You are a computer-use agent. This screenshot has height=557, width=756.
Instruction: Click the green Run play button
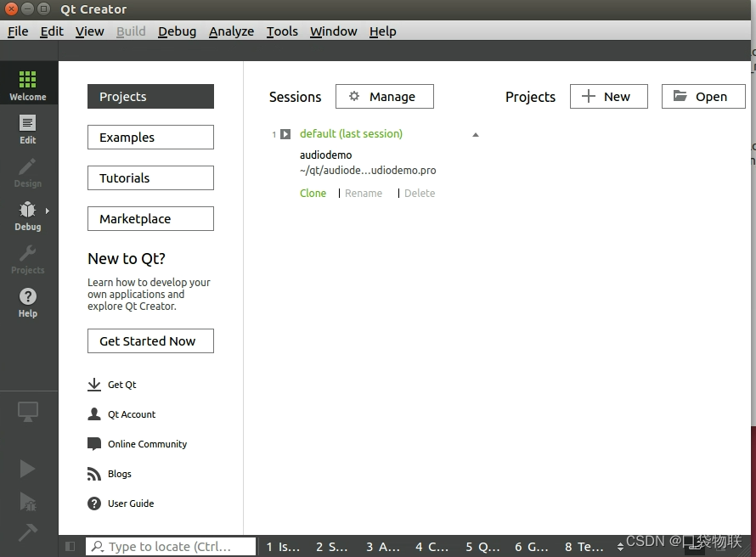click(x=27, y=469)
